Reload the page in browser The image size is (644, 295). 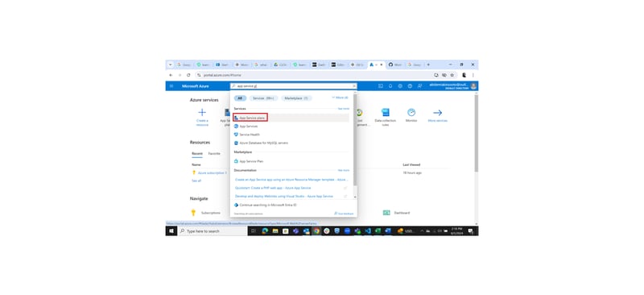(188, 75)
